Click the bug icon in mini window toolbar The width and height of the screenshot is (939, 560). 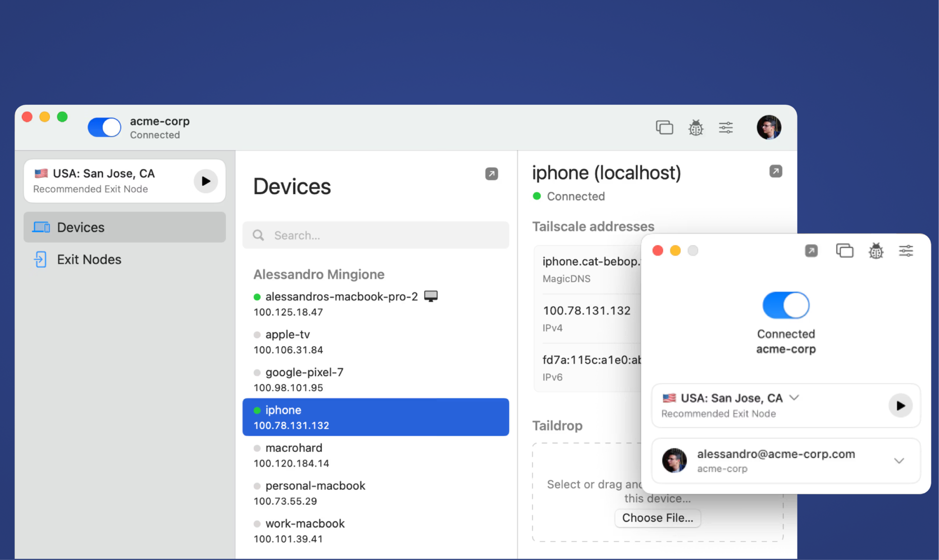[876, 251]
